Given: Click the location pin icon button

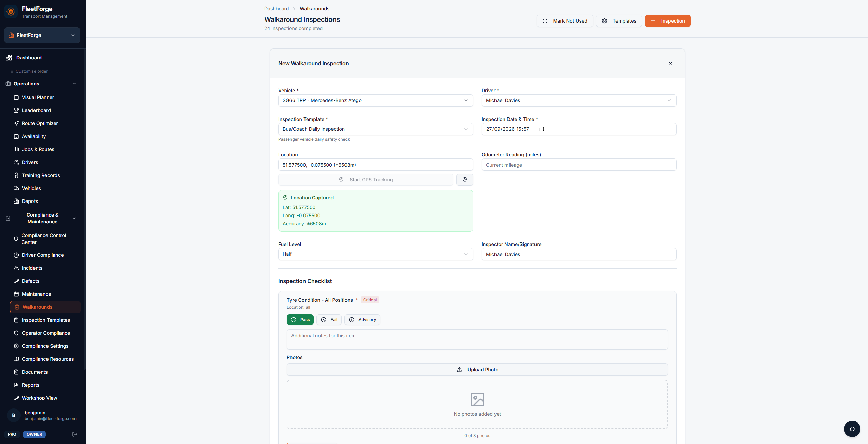Looking at the screenshot, I should 464,180.
